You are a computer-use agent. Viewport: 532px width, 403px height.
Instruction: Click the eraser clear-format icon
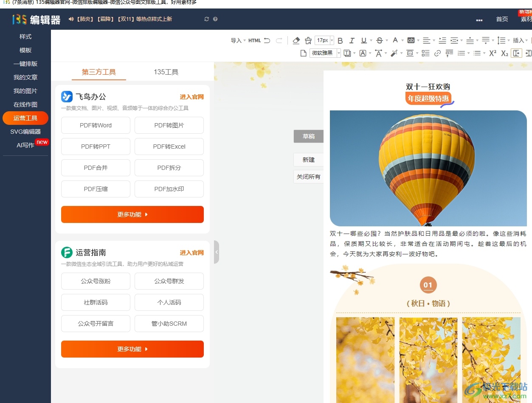tap(296, 40)
